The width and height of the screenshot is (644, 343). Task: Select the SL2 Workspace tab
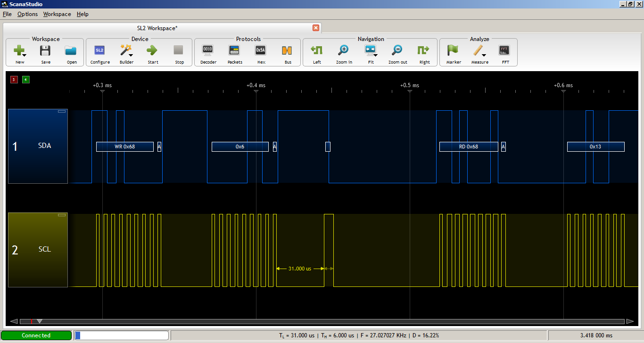click(157, 28)
